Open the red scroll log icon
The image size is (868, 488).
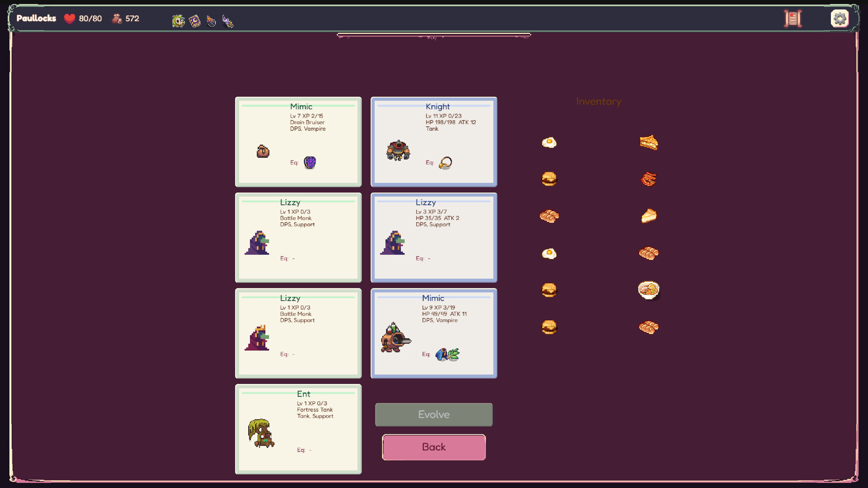tap(793, 19)
